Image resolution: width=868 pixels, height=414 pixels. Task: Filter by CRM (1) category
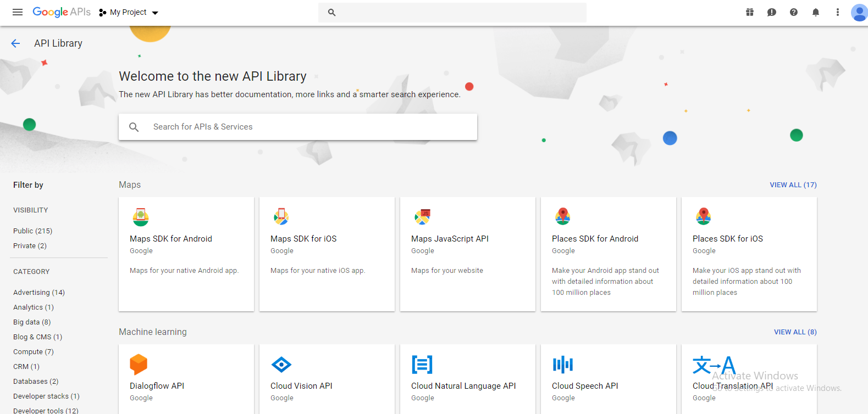pos(26,367)
